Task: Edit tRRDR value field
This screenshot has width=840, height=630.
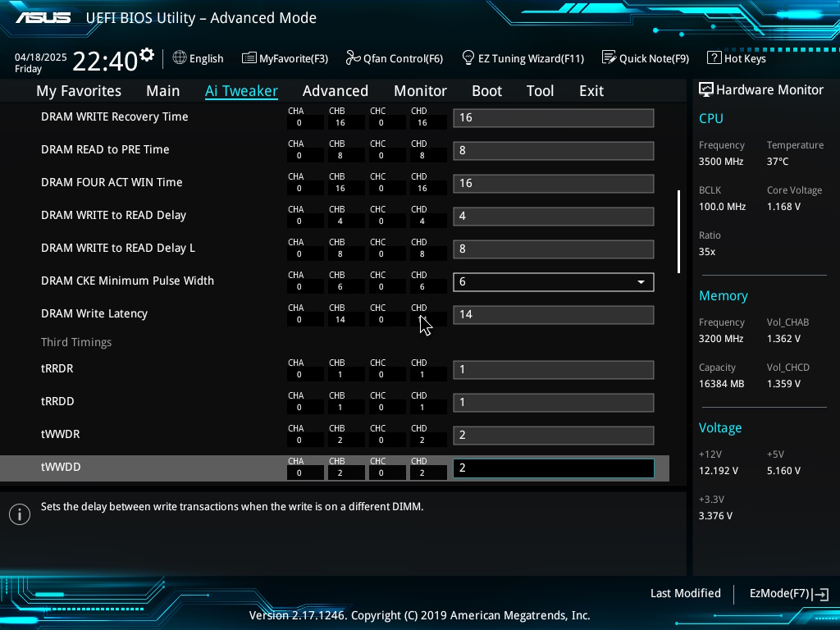Action: 554,370
